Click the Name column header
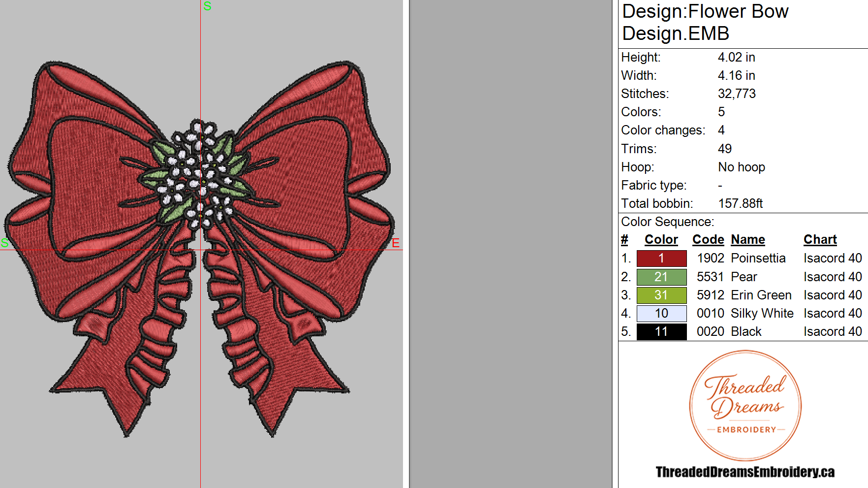 tap(748, 240)
